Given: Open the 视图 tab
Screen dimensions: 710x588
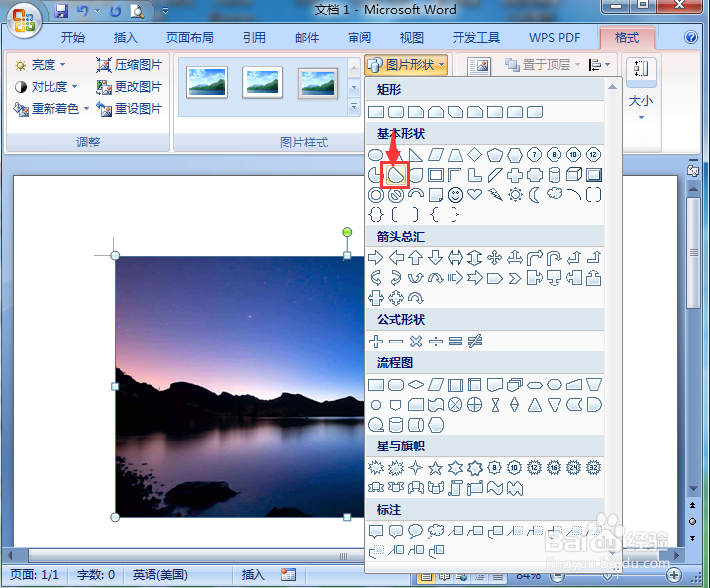Looking at the screenshot, I should point(412,37).
